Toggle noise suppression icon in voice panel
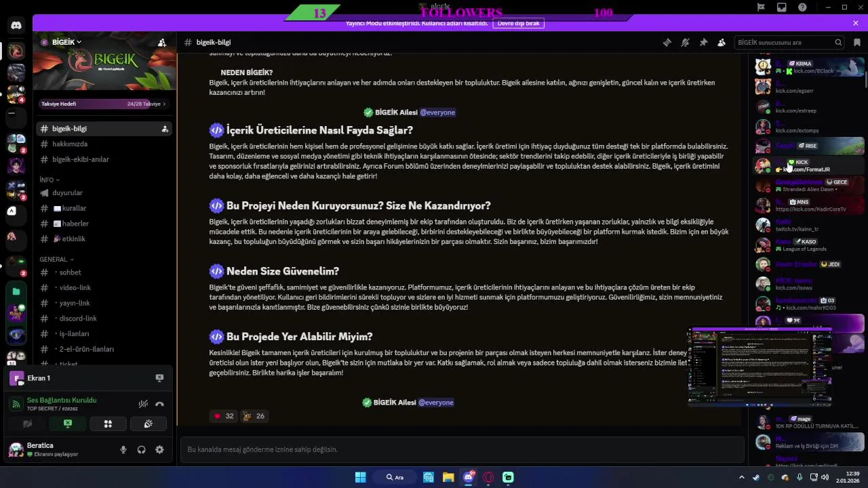 [x=143, y=404]
